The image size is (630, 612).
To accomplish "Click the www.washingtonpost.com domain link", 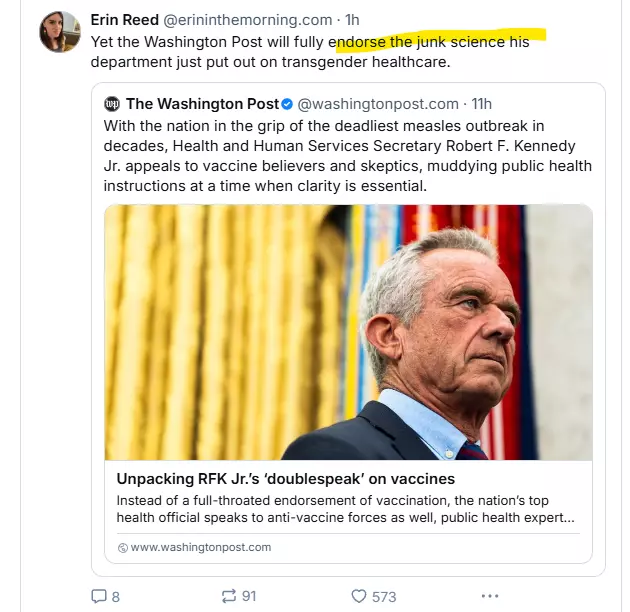I will (x=200, y=548).
